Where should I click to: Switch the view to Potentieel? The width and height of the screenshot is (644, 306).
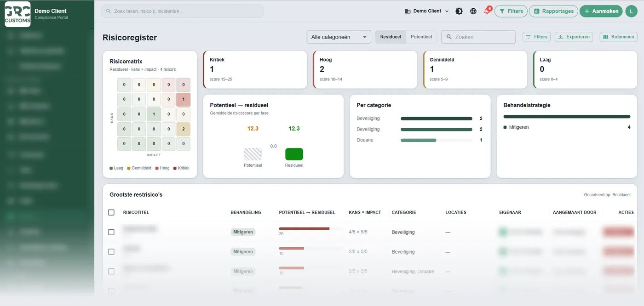[421, 37]
